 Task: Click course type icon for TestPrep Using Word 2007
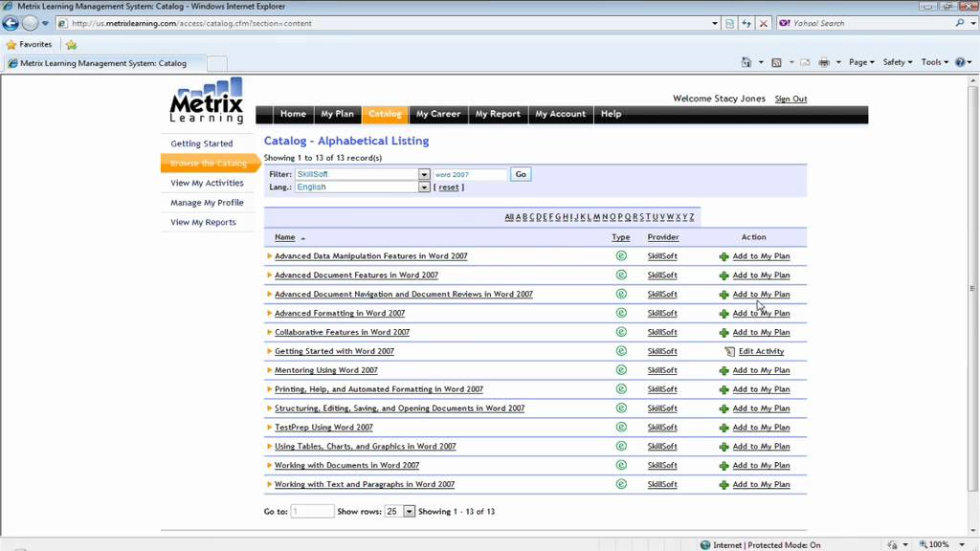tap(620, 427)
